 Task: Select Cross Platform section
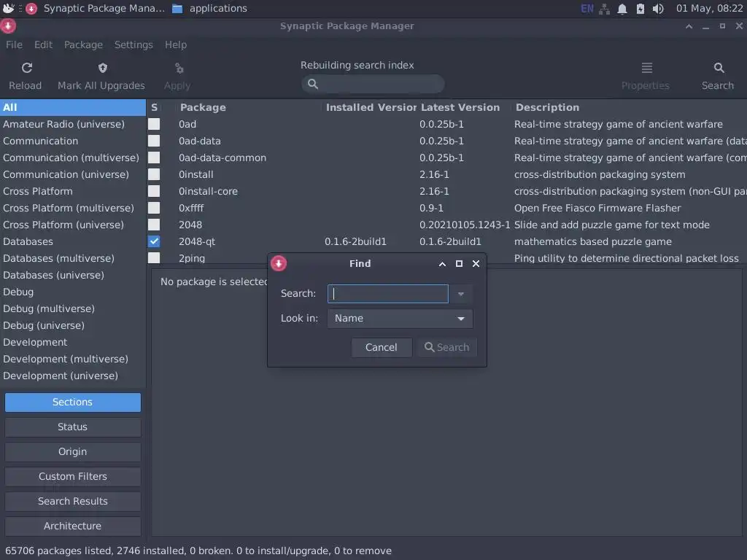pyautogui.click(x=73, y=191)
